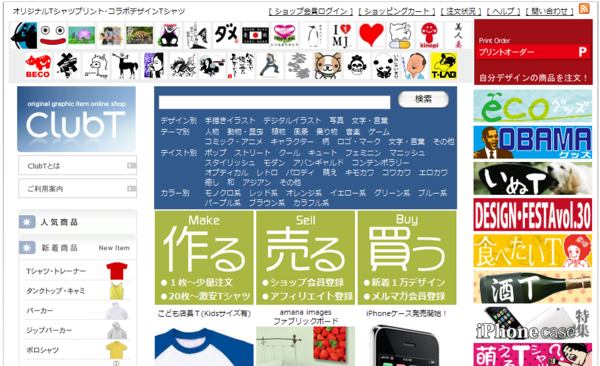Image resolution: width=600 pixels, height=366 pixels.
Task: Select the キャラクター theme link
Action: 292,142
